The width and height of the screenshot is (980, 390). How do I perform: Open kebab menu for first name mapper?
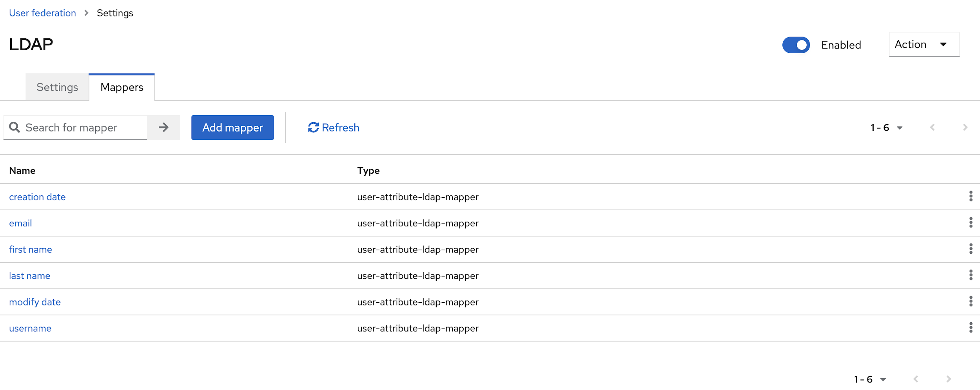coord(971,249)
